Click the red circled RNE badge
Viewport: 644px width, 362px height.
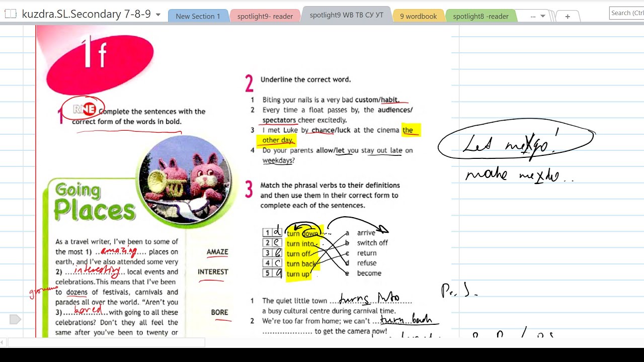coord(83,109)
